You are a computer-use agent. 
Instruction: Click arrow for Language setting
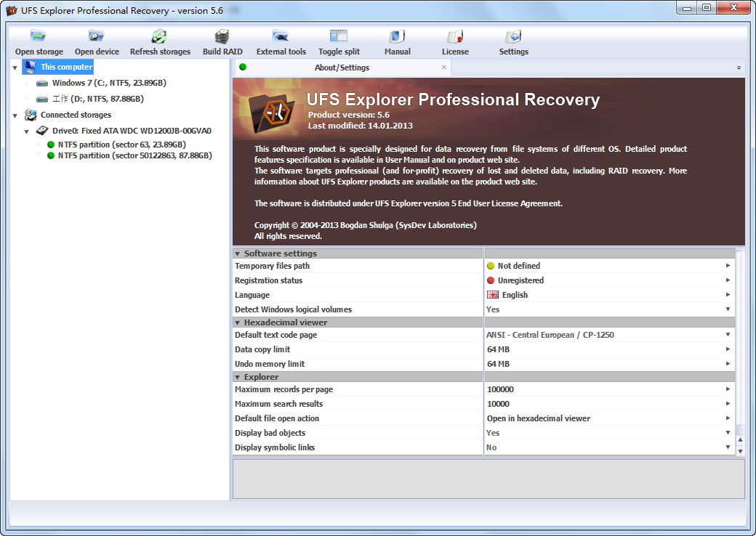point(728,294)
